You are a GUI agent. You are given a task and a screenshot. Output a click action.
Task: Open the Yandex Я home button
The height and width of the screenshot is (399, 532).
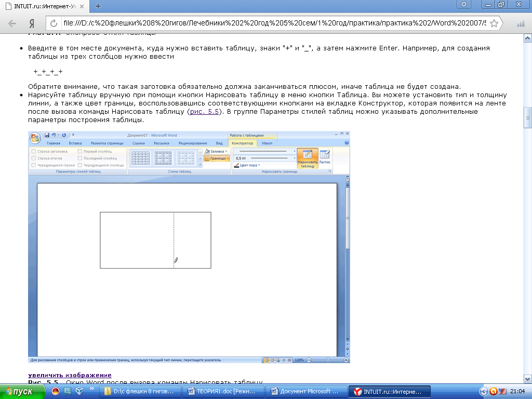coord(32,23)
